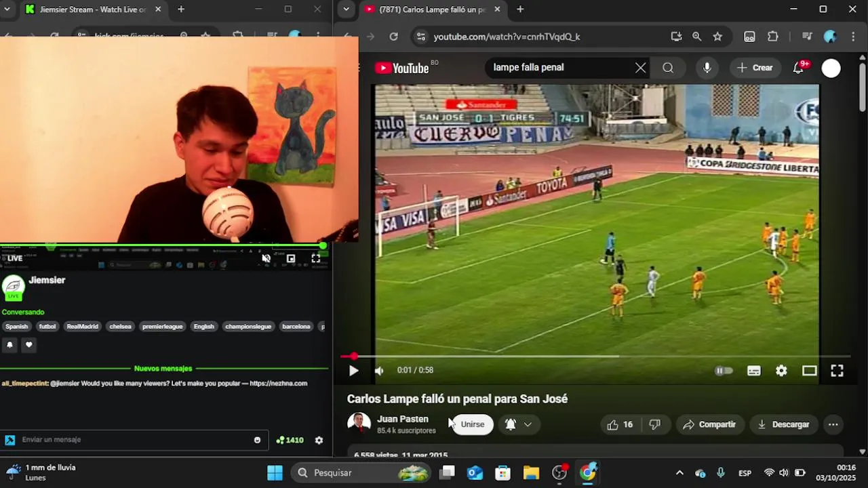Clear the YouTube search box text
This screenshot has height=488, width=868.
pos(640,68)
